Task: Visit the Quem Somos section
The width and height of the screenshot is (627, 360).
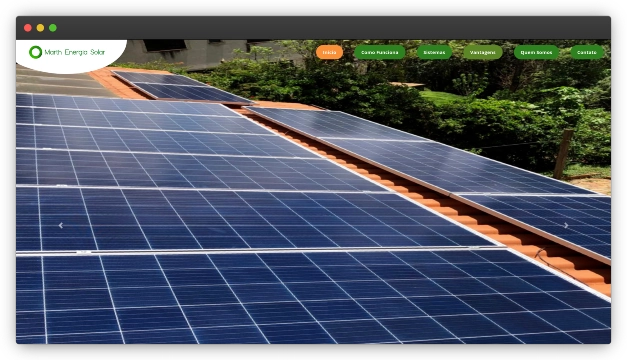Action: 536,52
